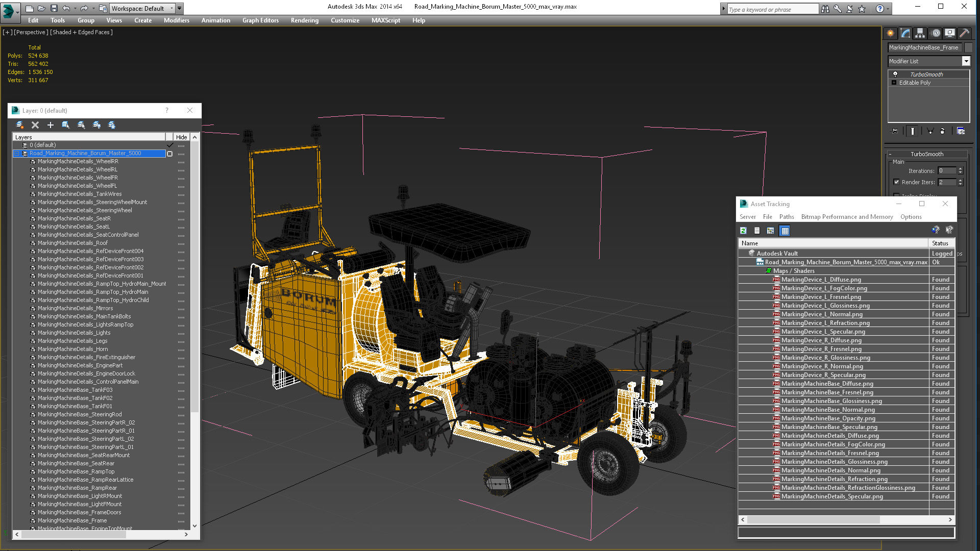This screenshot has height=551, width=980.
Task: Click the Undo arrow icon
Action: tap(66, 8)
